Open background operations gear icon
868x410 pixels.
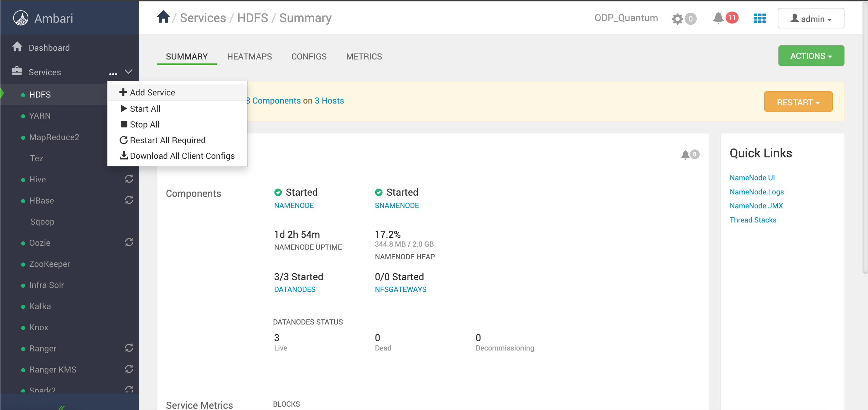[677, 18]
